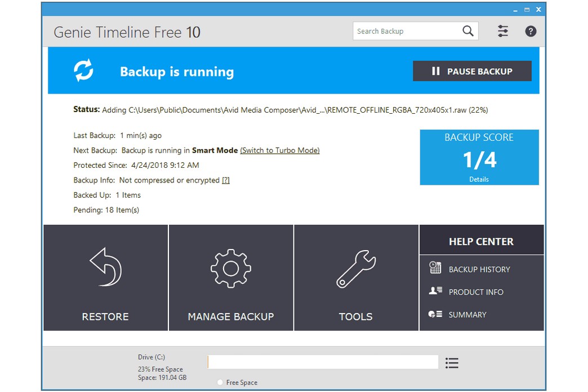Open drive list view icon

(452, 363)
